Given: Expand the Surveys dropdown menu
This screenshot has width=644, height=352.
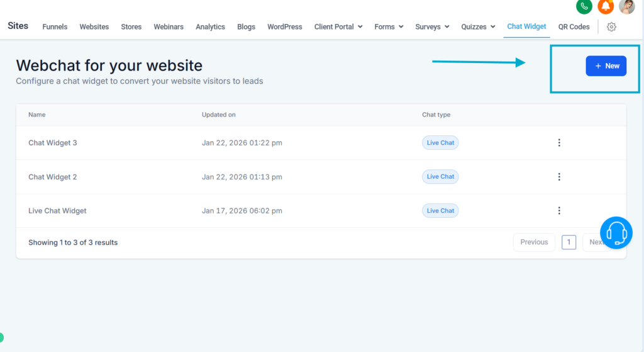Looking at the screenshot, I should tap(432, 27).
